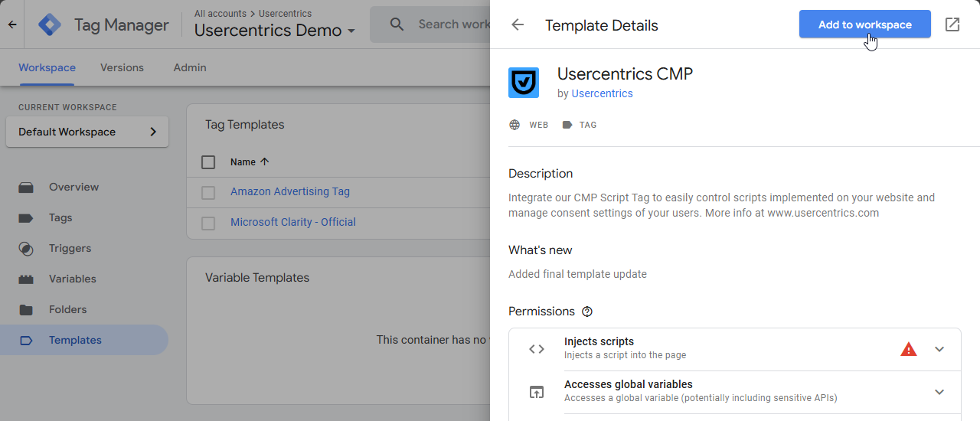980x421 pixels.
Task: Select all tag templates checkbox
Action: 208,162
